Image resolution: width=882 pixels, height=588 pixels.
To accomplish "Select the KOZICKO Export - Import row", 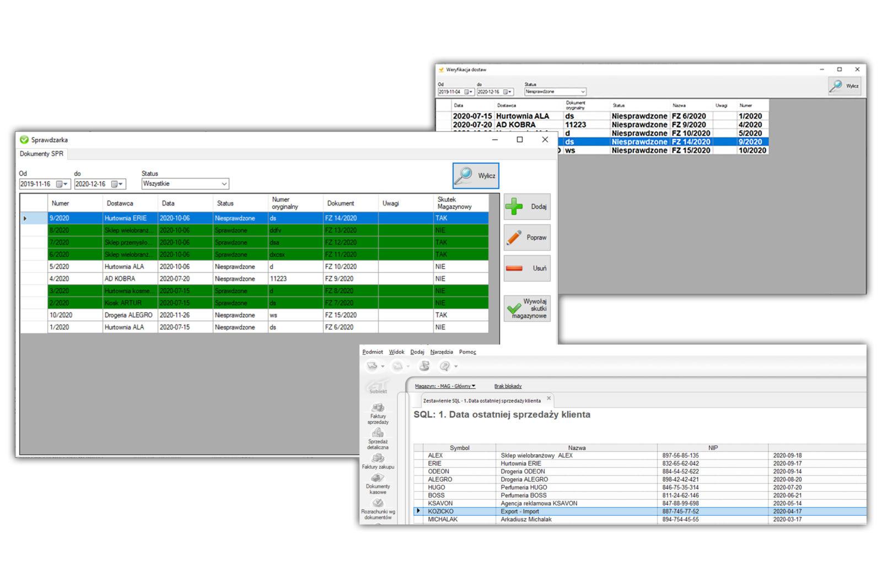I will pos(639,511).
